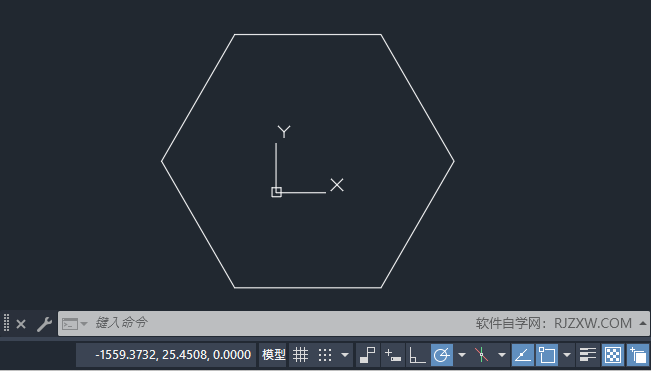Expand command history arrow
Image resolution: width=651 pixels, height=371 pixels.
click(x=643, y=323)
